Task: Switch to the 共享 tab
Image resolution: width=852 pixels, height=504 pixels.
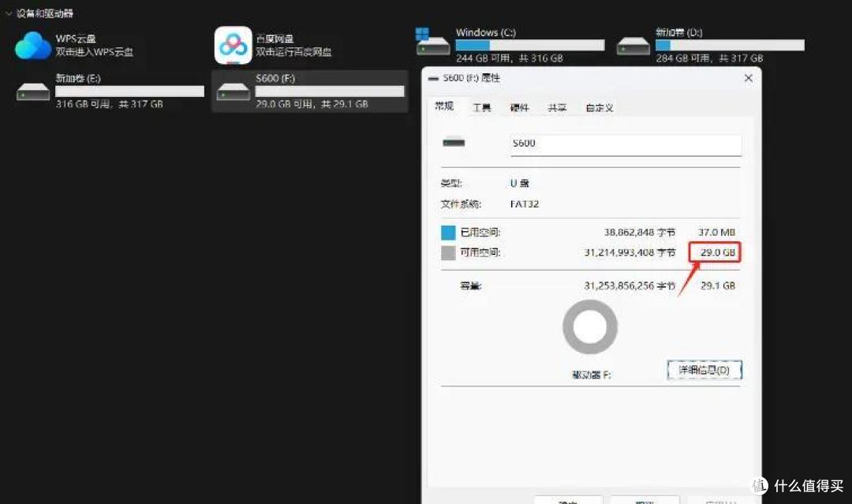Action: click(x=557, y=107)
